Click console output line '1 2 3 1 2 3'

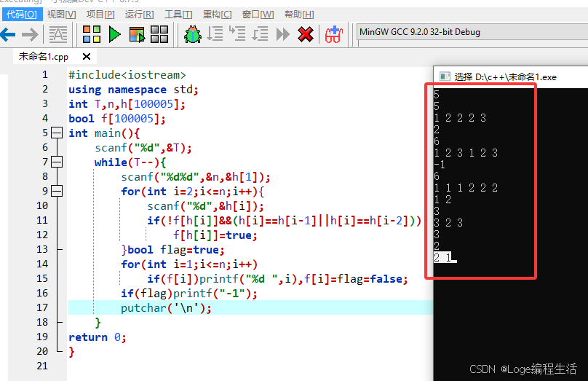pyautogui.click(x=466, y=153)
